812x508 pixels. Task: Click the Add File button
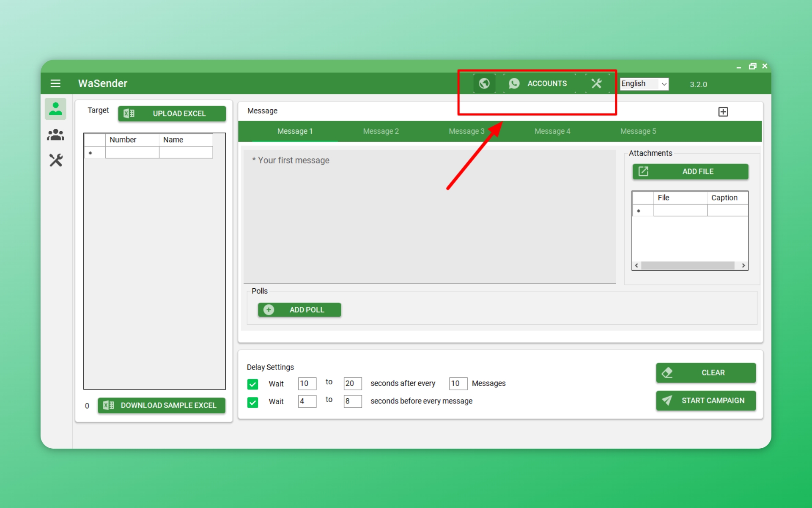(690, 171)
